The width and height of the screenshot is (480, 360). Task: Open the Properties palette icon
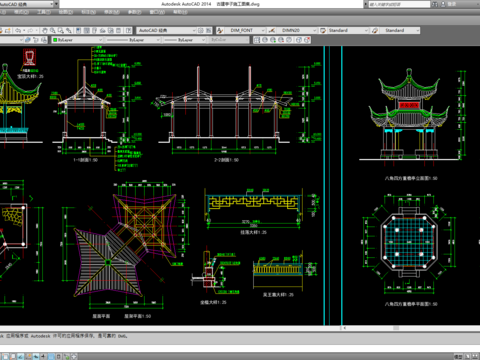[78, 30]
